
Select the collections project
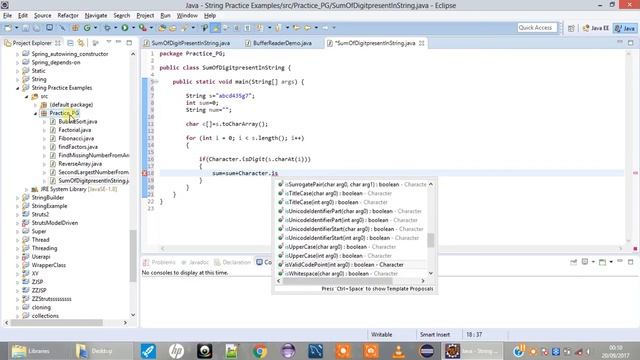coord(45,316)
